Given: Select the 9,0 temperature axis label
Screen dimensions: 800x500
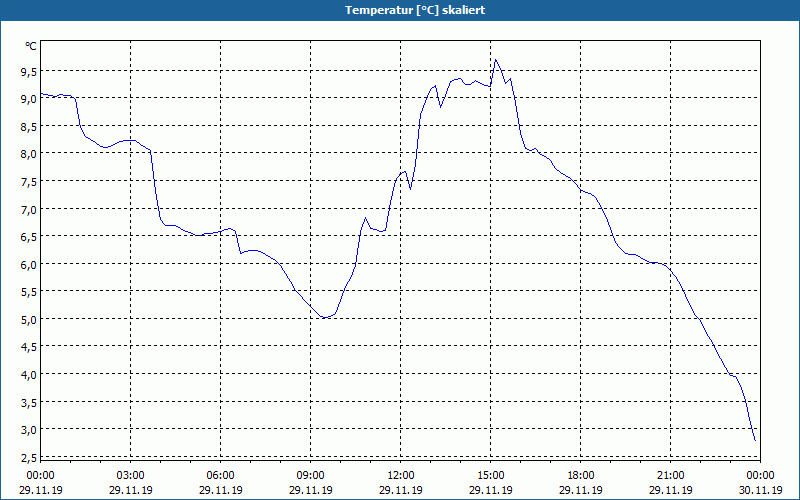Looking at the screenshot, I should 29,99.
